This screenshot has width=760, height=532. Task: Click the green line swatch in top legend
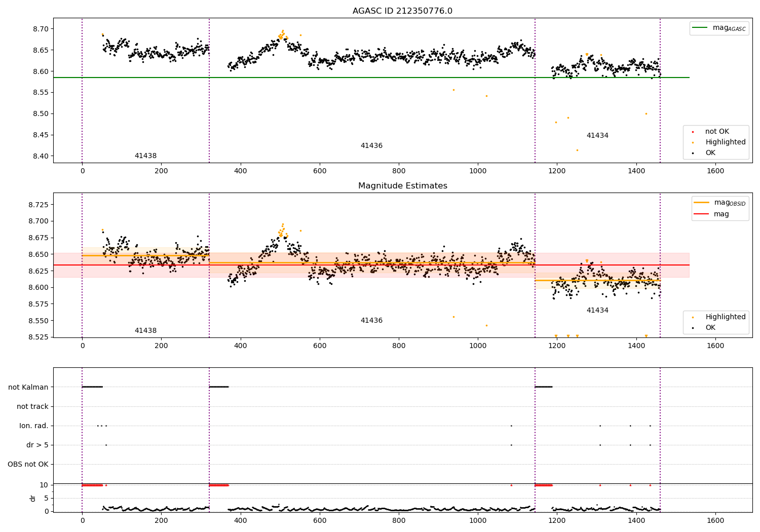click(700, 28)
